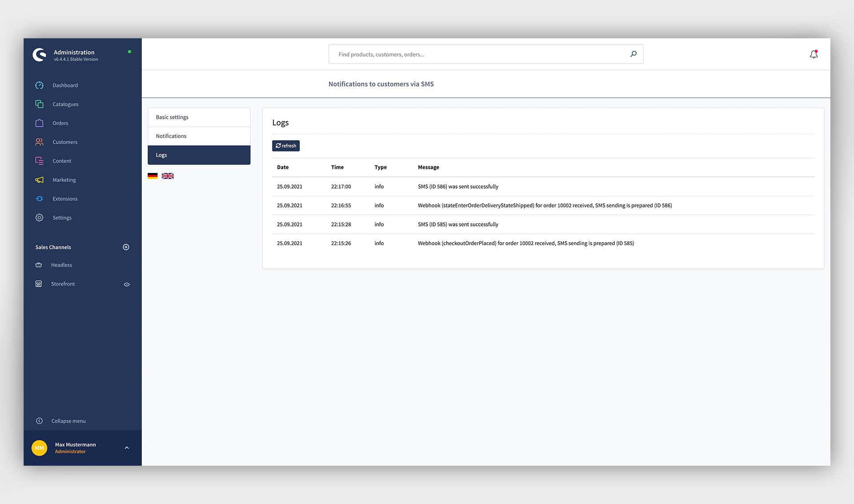This screenshot has height=504, width=854.
Task: Toggle the Storefront eye preview icon
Action: [x=127, y=284]
